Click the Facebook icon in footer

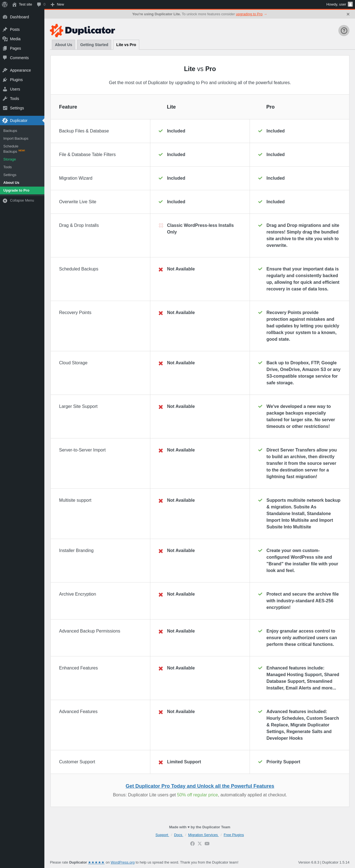192,843
